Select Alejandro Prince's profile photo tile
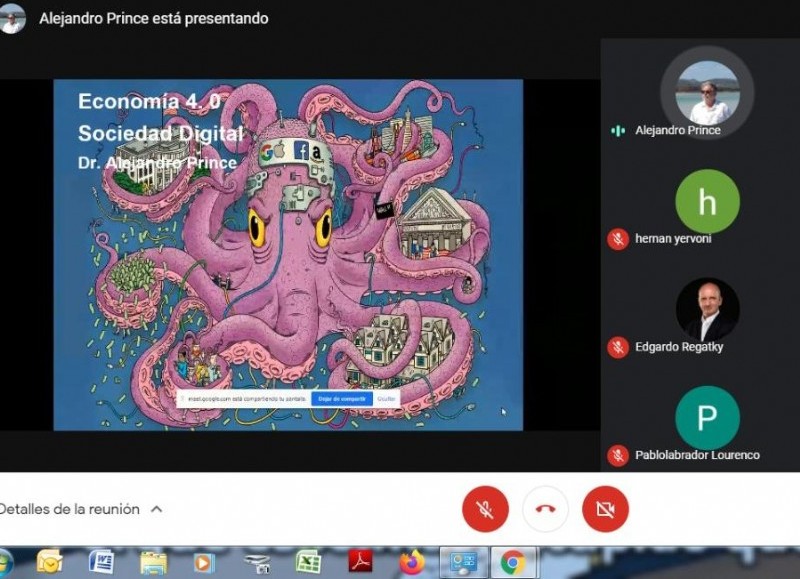The height and width of the screenshot is (579, 800). pos(707,92)
